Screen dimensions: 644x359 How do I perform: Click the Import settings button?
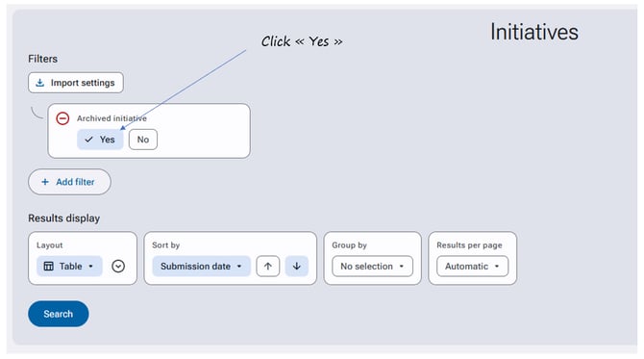coord(76,83)
